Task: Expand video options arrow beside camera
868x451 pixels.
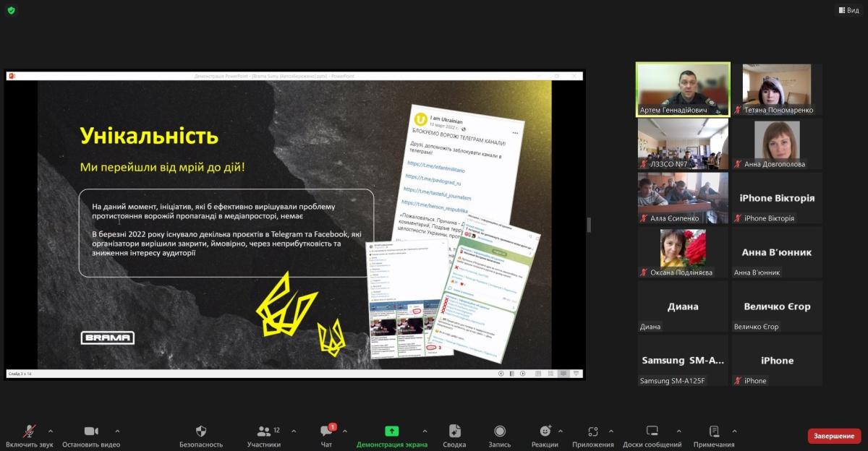Action: (x=117, y=431)
